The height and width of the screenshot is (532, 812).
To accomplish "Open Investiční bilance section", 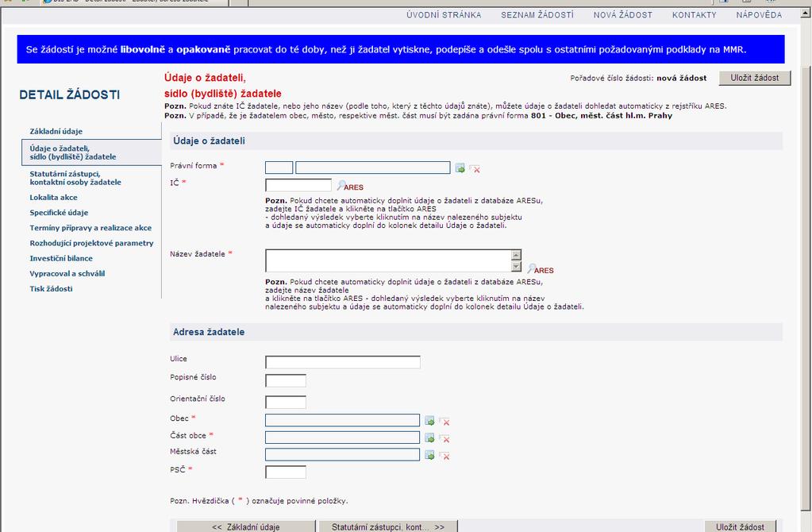I will click(61, 258).
